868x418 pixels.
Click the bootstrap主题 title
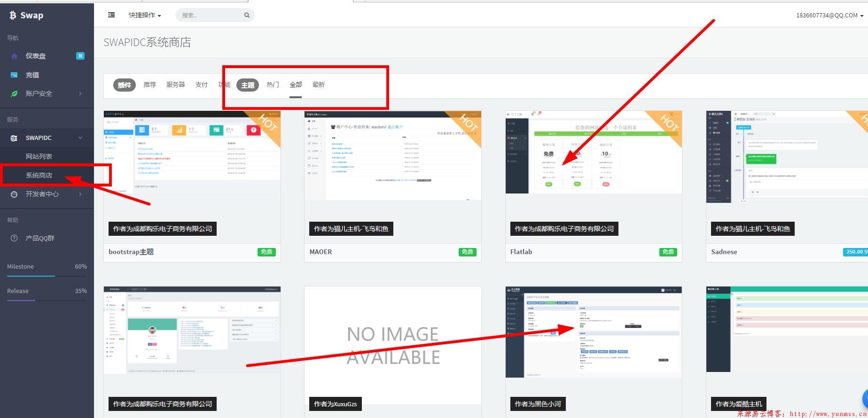(x=131, y=252)
